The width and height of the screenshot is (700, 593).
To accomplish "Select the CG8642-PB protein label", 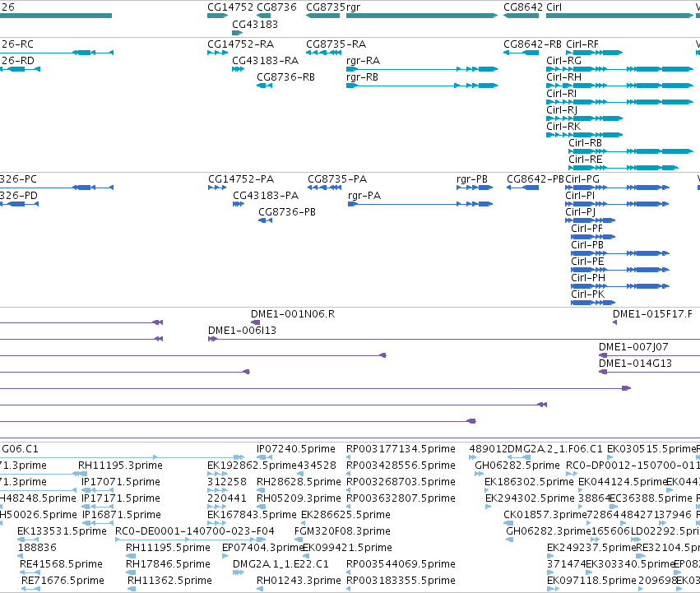I will [x=535, y=179].
